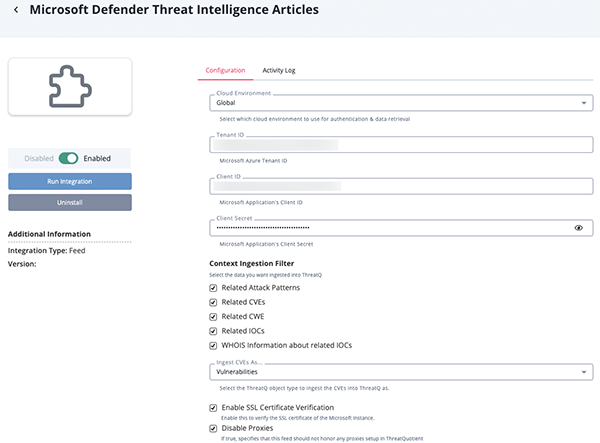The width and height of the screenshot is (600, 443).
Task: Click the 'Select which cloud environment' hint text
Action: (315, 119)
